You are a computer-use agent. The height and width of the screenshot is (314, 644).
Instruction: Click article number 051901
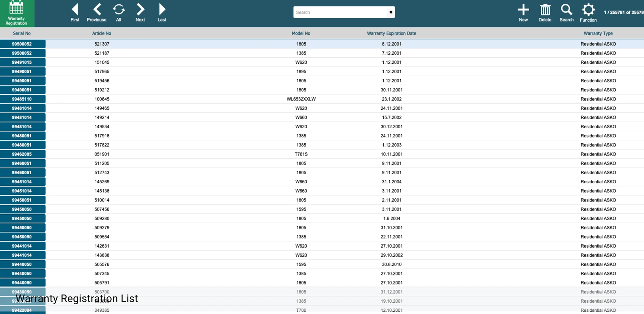pyautogui.click(x=102, y=154)
